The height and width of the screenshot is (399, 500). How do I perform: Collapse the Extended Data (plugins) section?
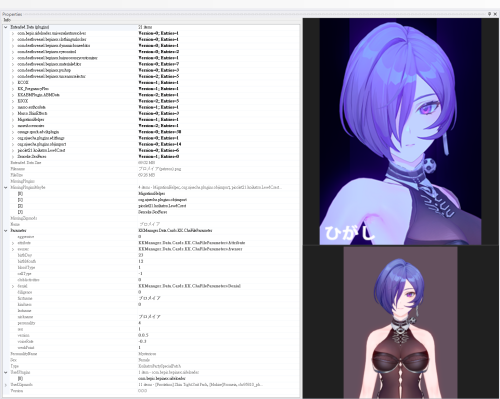coord(6,27)
